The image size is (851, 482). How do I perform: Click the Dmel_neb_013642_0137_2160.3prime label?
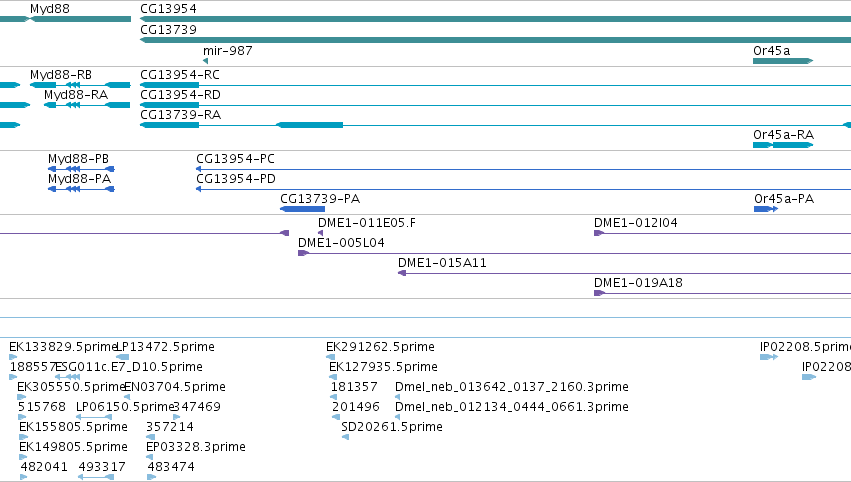coord(512,386)
